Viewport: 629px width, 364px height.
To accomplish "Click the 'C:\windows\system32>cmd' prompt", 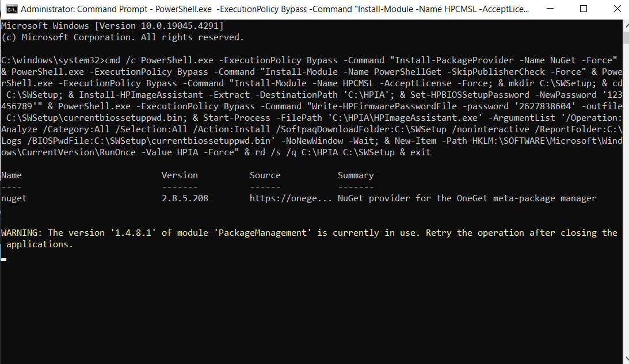I will point(60,60).
